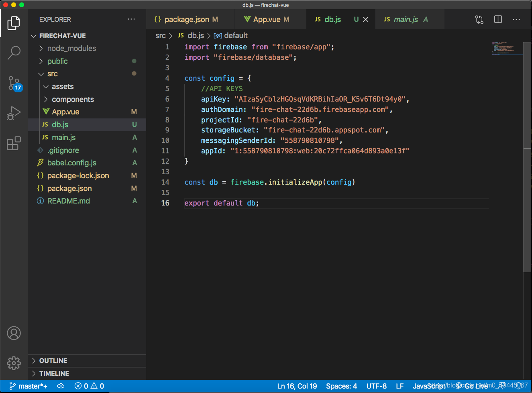
Task: Click the code minimap preview
Action: pos(507,49)
